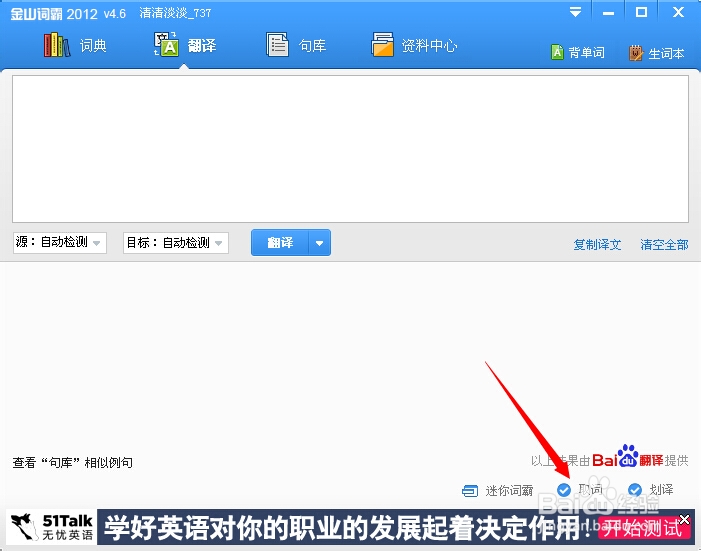Viewport: 701px width, 551px height.
Task: Click the 开始测试 ad button
Action: pyautogui.click(x=642, y=529)
